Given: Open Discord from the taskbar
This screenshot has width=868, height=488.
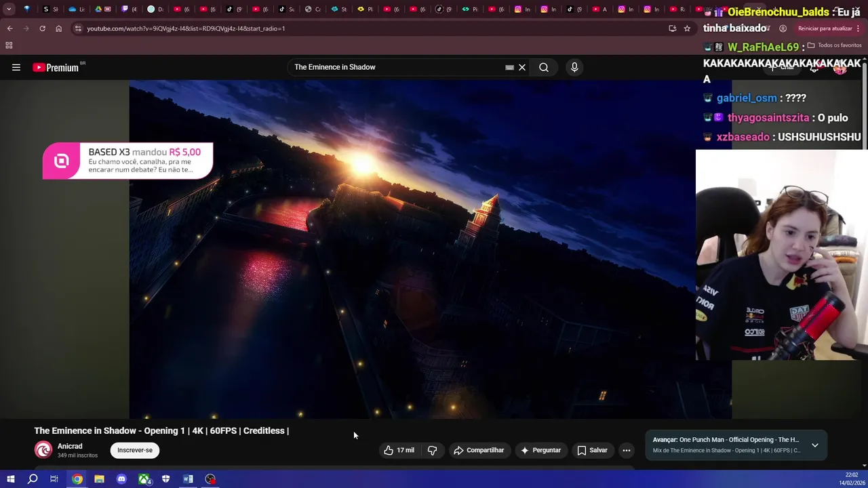Looking at the screenshot, I should [x=121, y=479].
